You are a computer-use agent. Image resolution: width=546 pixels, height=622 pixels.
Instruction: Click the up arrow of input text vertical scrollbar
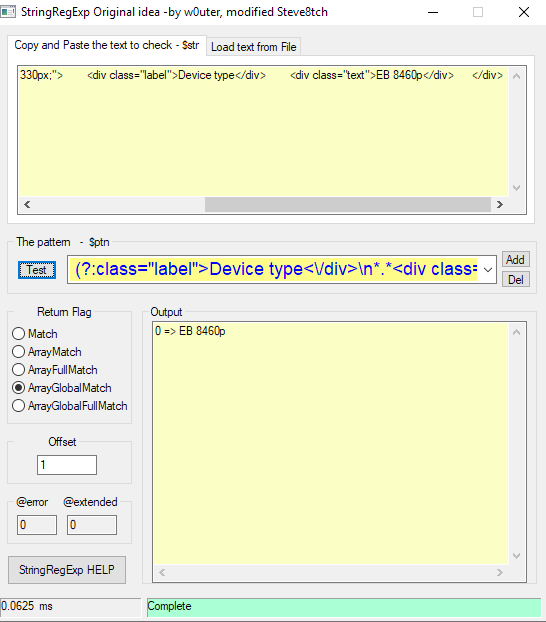click(x=516, y=76)
